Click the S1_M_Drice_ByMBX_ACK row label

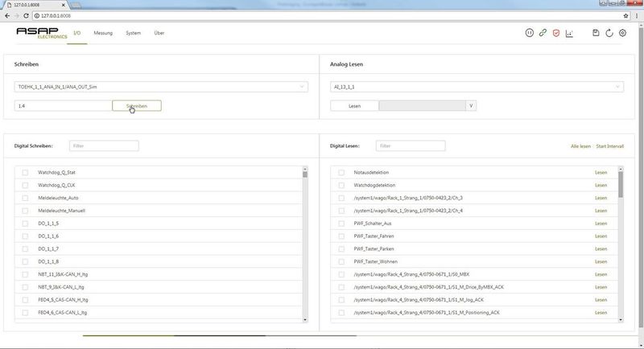tap(429, 287)
